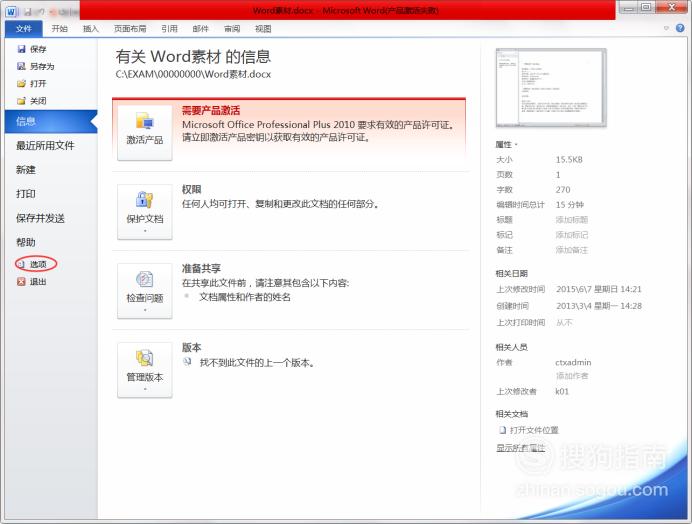The width and height of the screenshot is (692, 524).
Task: Click Add comments (添加备注) field
Action: [572, 250]
